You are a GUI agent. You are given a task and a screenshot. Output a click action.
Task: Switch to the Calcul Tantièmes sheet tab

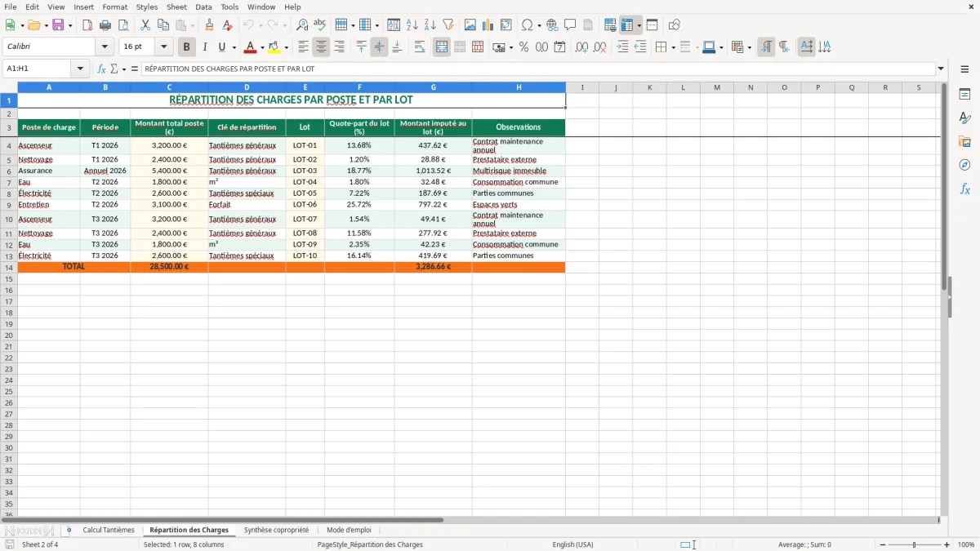click(109, 531)
